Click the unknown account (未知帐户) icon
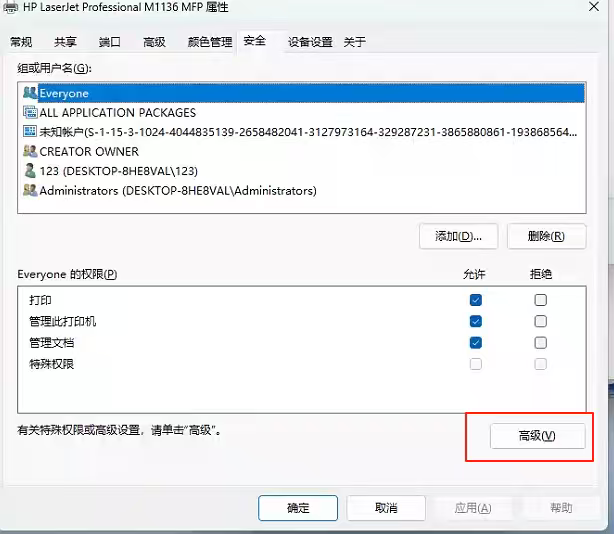The image size is (614, 534). (x=30, y=132)
